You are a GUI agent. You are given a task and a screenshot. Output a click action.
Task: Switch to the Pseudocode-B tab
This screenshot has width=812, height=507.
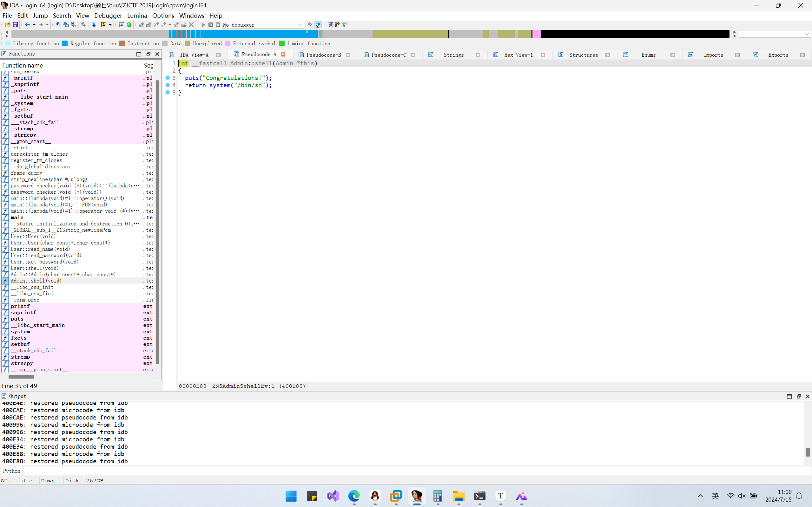pyautogui.click(x=323, y=55)
